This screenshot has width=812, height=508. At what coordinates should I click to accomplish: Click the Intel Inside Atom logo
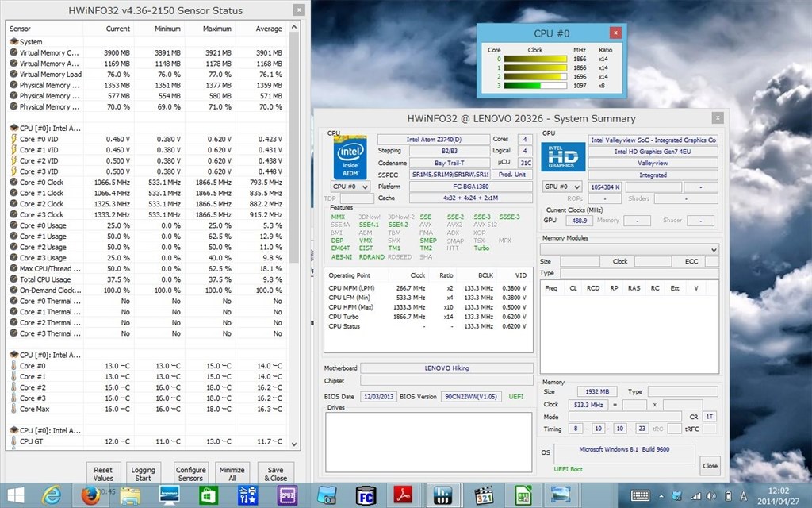(x=350, y=158)
